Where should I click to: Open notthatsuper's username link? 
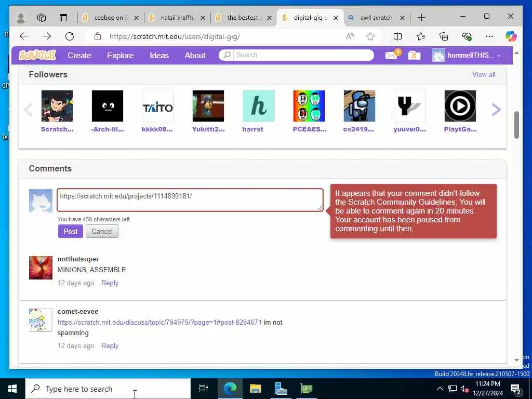78,259
